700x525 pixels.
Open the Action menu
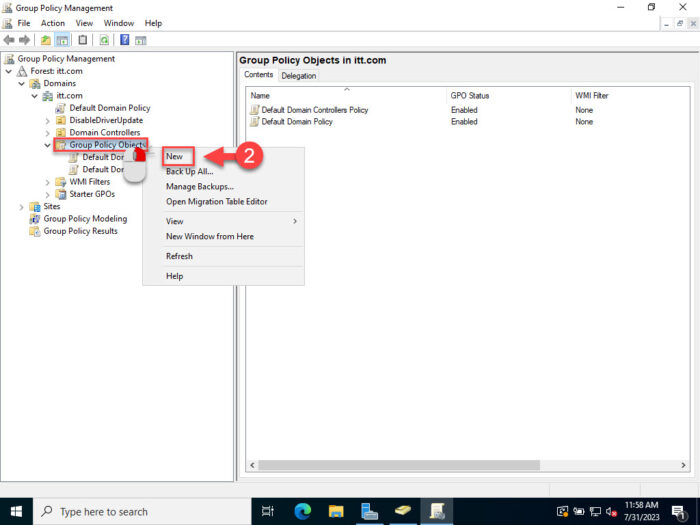click(x=53, y=23)
